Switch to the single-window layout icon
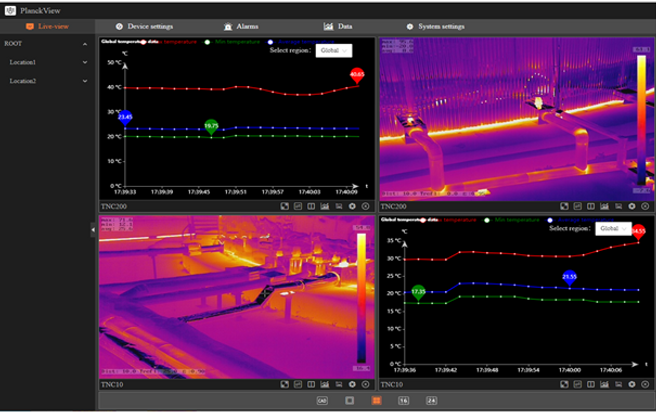Screen dimensions: 656x412 pyautogui.click(x=349, y=399)
